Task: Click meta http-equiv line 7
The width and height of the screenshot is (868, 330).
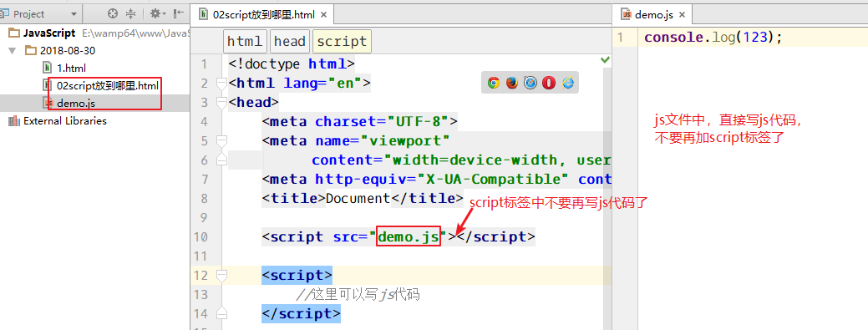Action: (x=437, y=179)
